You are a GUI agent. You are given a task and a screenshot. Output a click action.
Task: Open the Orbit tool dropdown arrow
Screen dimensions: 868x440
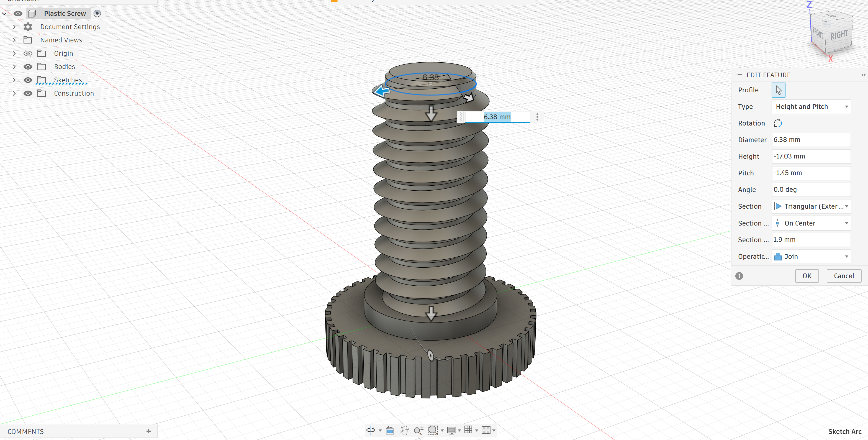(x=380, y=431)
